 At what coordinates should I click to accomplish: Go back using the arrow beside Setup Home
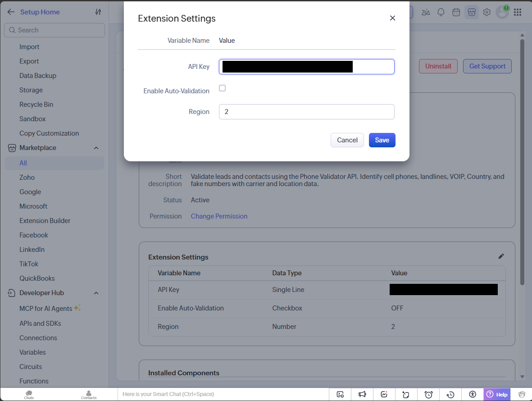[11, 12]
